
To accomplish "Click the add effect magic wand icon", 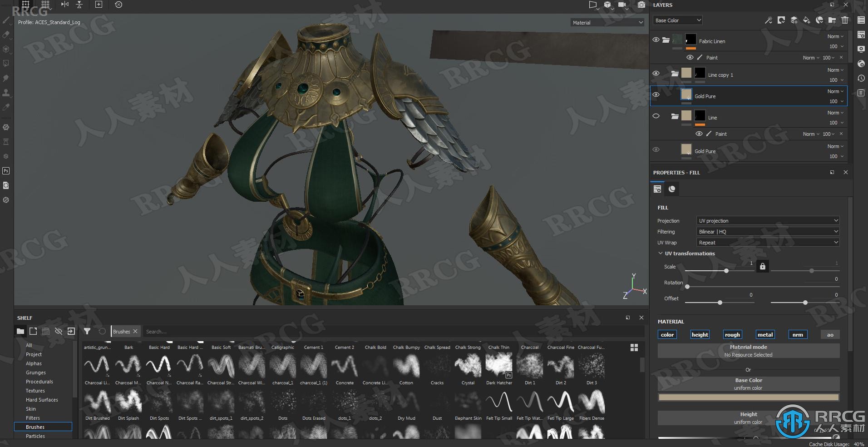I will [768, 20].
